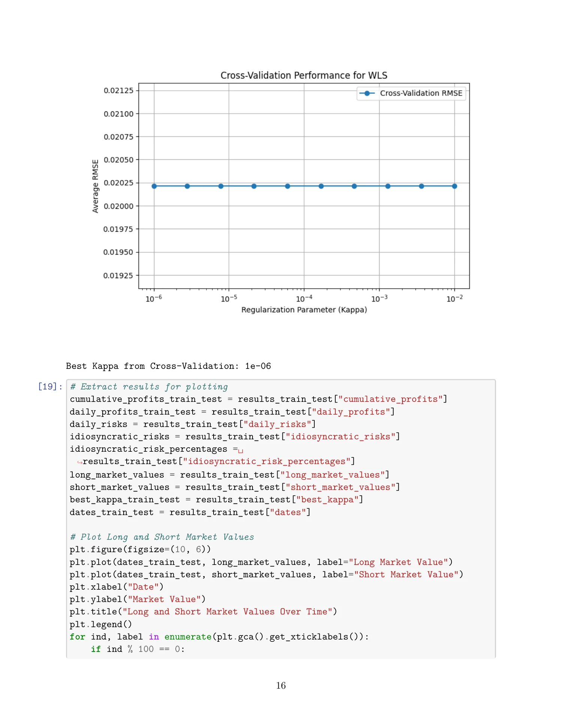Click the x-axis tick label 10⁻⁶
This screenshot has height=728, width=562.
click(x=154, y=298)
